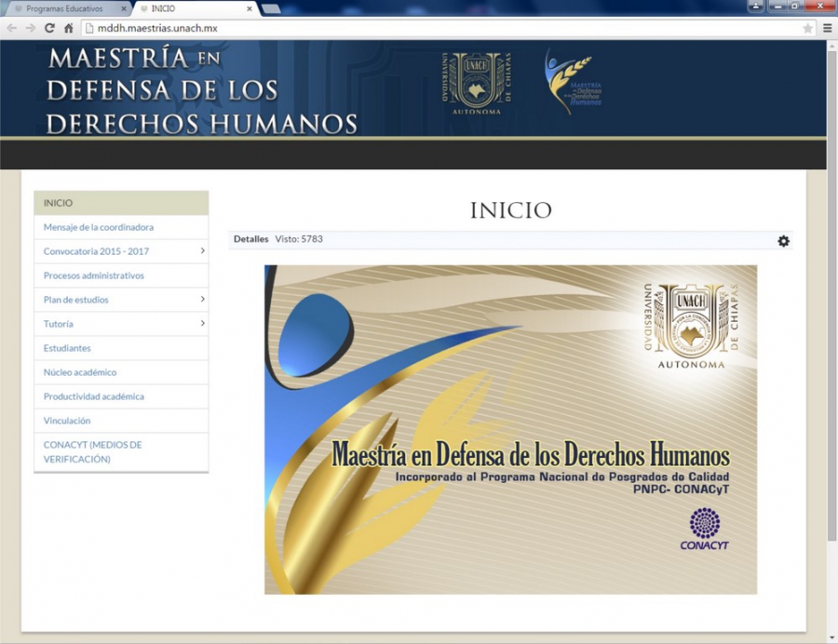The image size is (838, 644).
Task: Open Productividad académica
Action: (x=93, y=396)
